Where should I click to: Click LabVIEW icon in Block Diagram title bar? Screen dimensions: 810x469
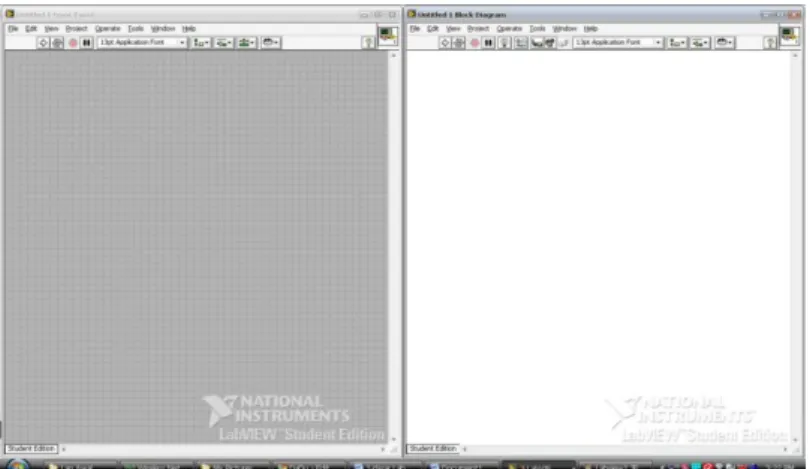[412, 14]
